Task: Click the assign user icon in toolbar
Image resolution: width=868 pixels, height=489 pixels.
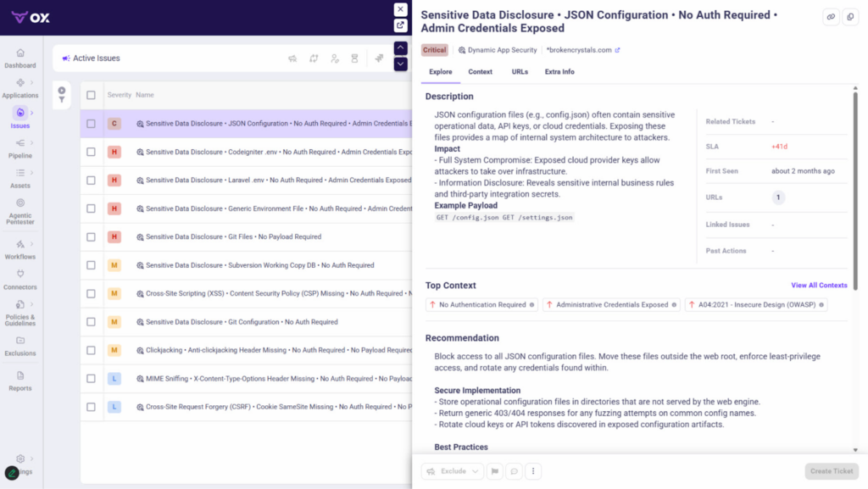Action: click(x=335, y=58)
